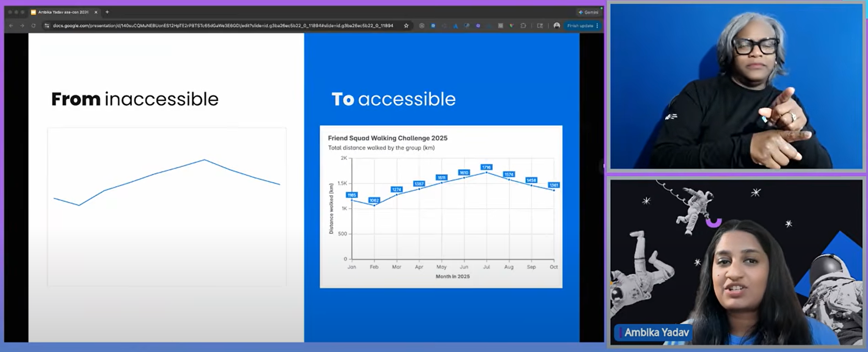Click the URL address bar
The width and height of the screenshot is (868, 352).
222,26
